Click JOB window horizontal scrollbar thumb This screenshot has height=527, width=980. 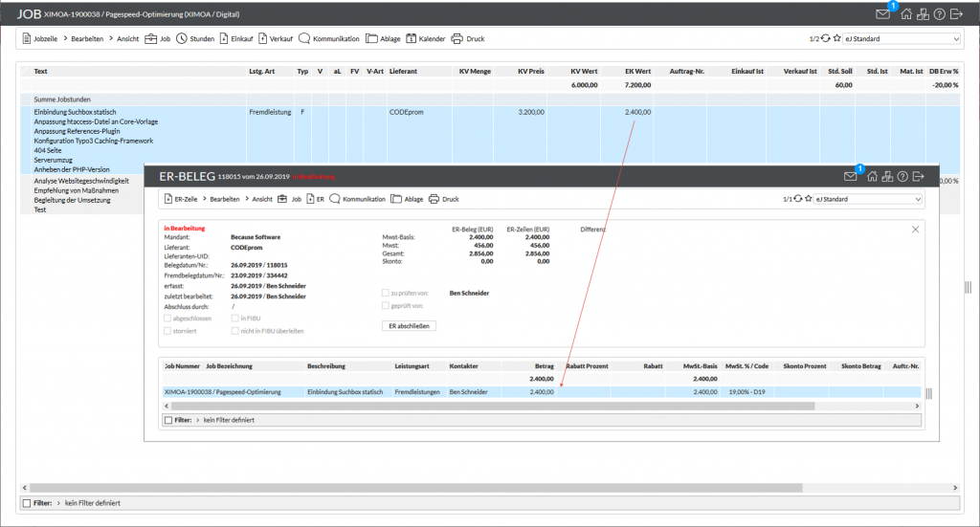point(416,488)
